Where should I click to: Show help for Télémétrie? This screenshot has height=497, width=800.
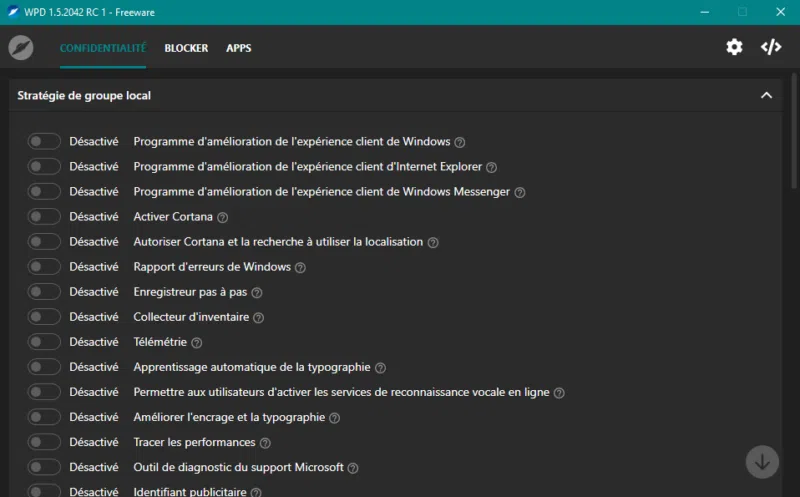click(x=196, y=342)
